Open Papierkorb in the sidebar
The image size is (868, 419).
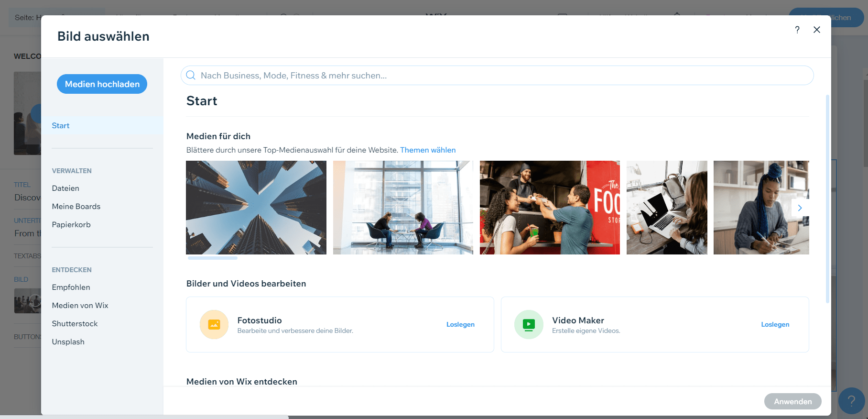(x=71, y=225)
